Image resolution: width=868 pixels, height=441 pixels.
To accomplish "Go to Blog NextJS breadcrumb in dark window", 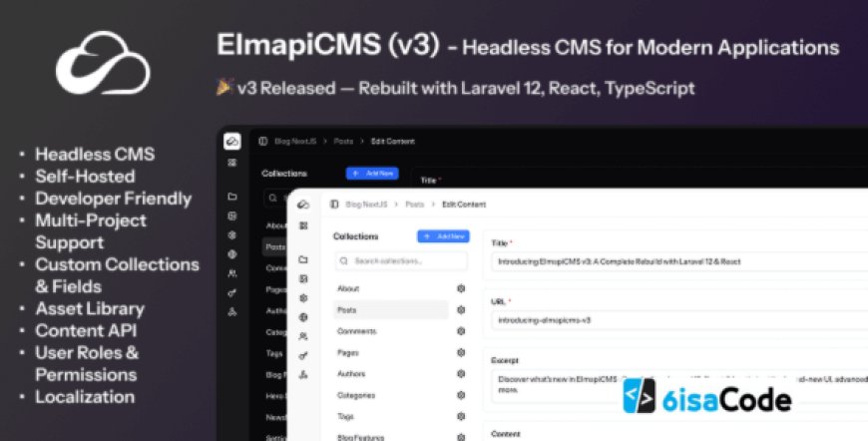I will tap(294, 142).
